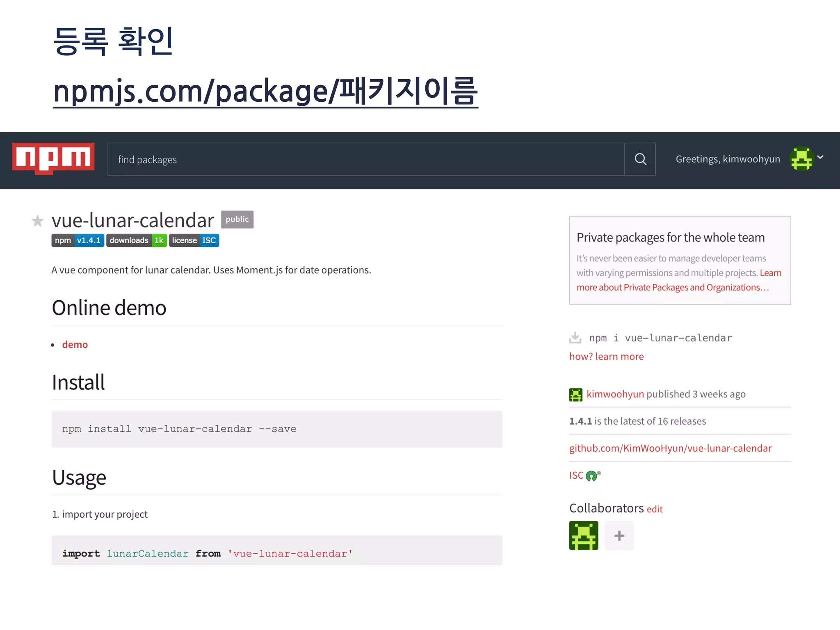
Task: Click the npm i vue-lunar-calendar command
Action: point(660,338)
